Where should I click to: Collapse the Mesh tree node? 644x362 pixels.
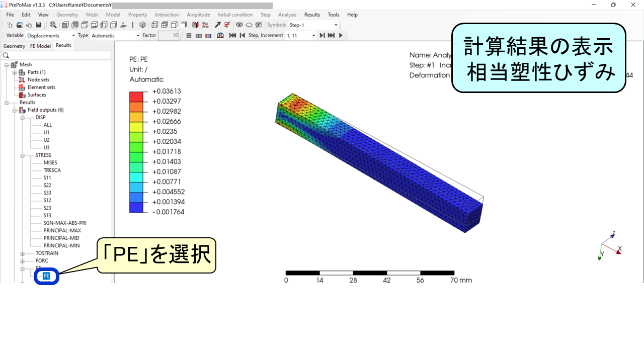[7, 65]
